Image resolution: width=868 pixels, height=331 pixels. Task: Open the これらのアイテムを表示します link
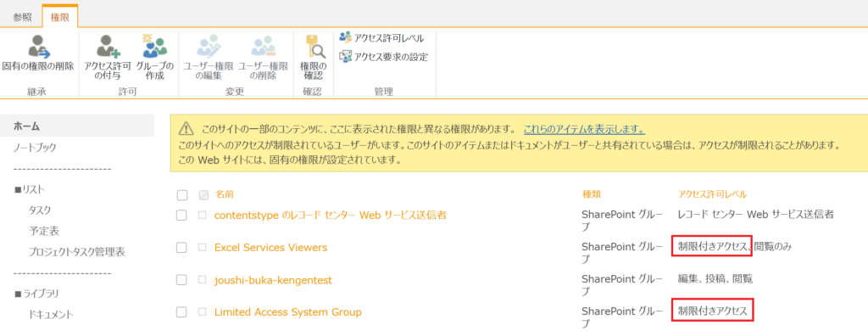(584, 131)
